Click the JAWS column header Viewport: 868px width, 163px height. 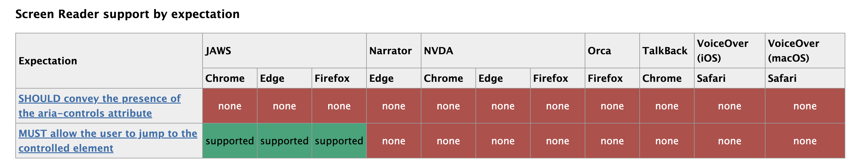(x=218, y=51)
